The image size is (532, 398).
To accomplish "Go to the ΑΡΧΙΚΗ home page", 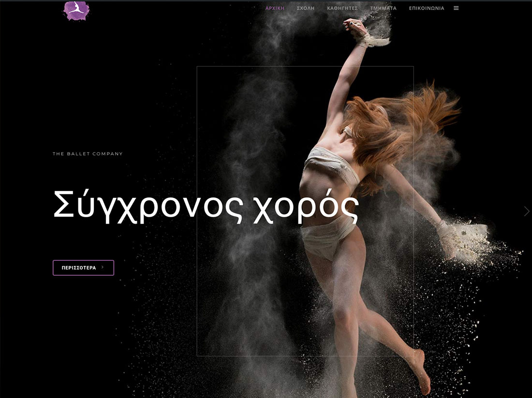I will pos(275,8).
